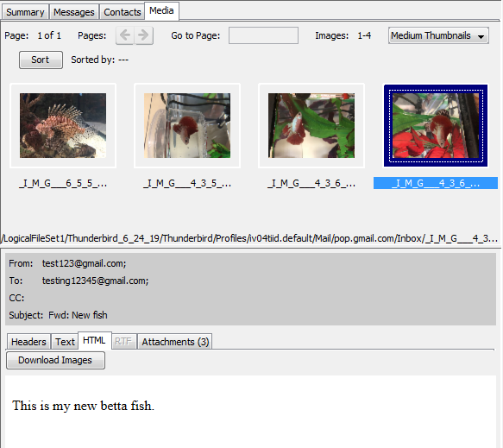
Task: Click the Download Images button
Action: [x=55, y=360]
